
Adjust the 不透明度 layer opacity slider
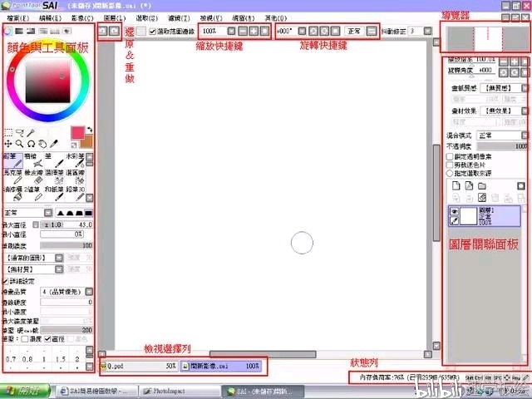tap(502, 146)
